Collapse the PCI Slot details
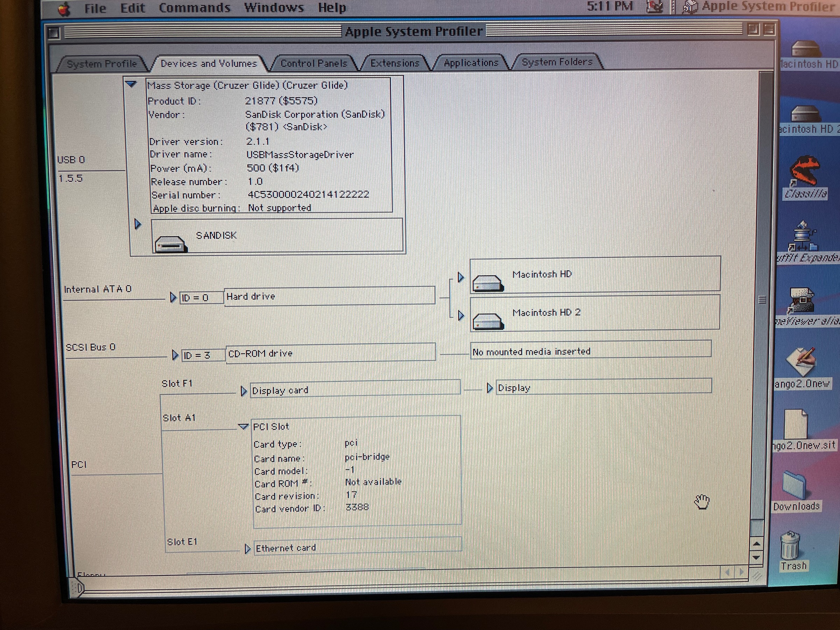 [243, 426]
